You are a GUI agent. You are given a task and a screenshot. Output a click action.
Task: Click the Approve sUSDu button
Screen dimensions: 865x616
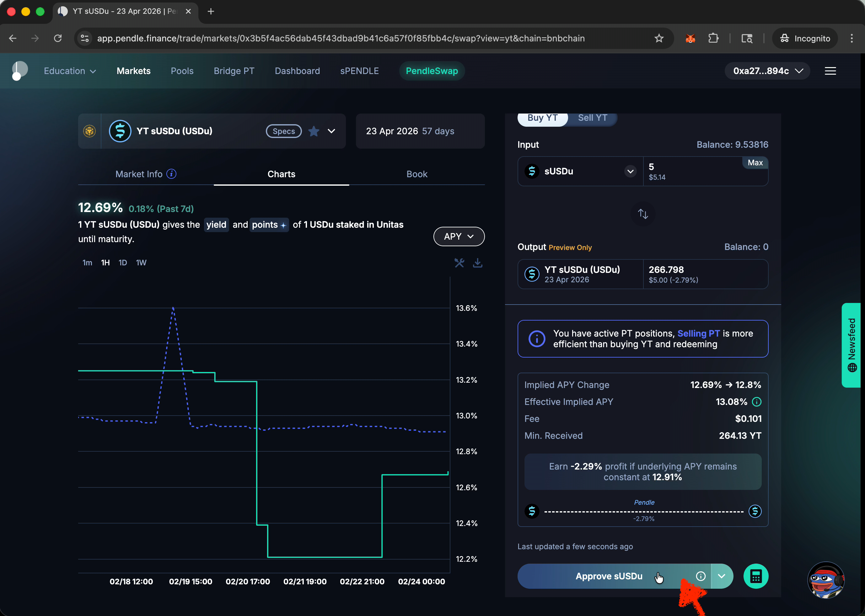pyautogui.click(x=609, y=576)
